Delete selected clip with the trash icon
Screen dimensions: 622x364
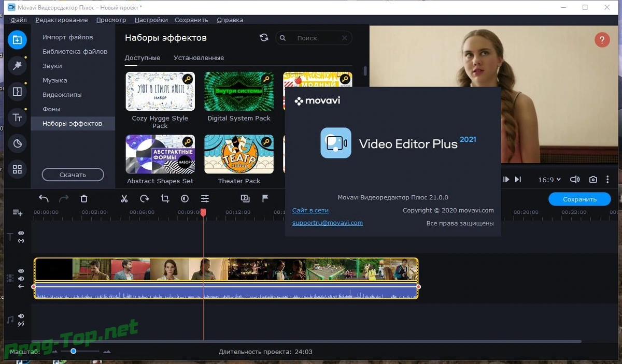point(84,198)
